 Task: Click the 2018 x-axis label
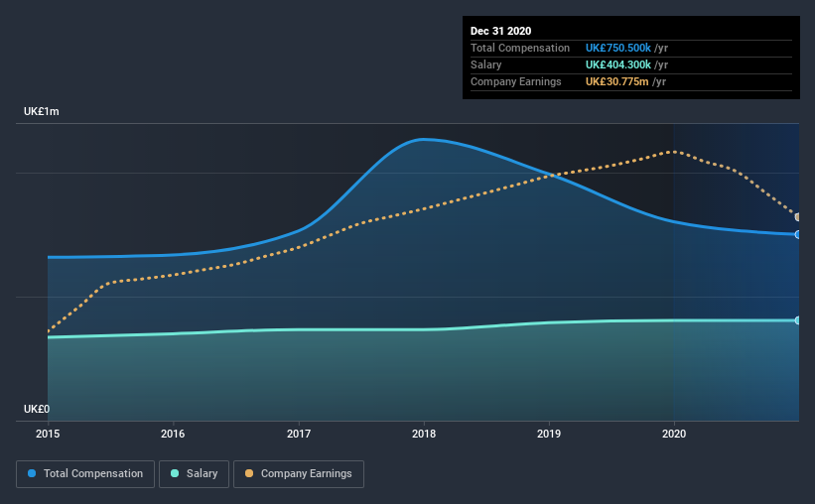[424, 434]
